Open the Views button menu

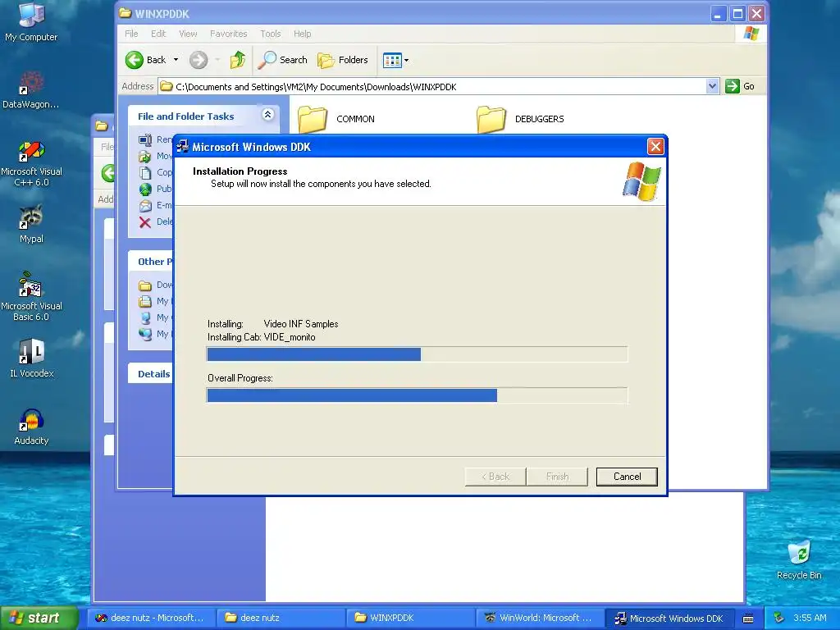[x=396, y=60]
